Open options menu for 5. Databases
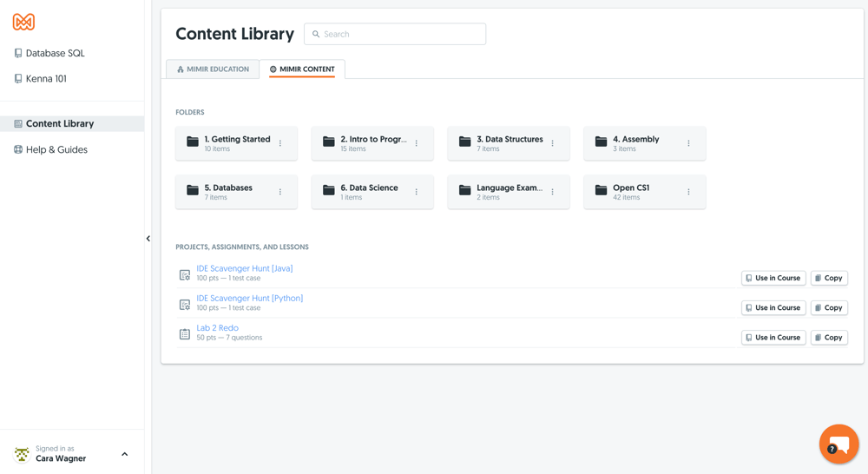 coord(280,192)
